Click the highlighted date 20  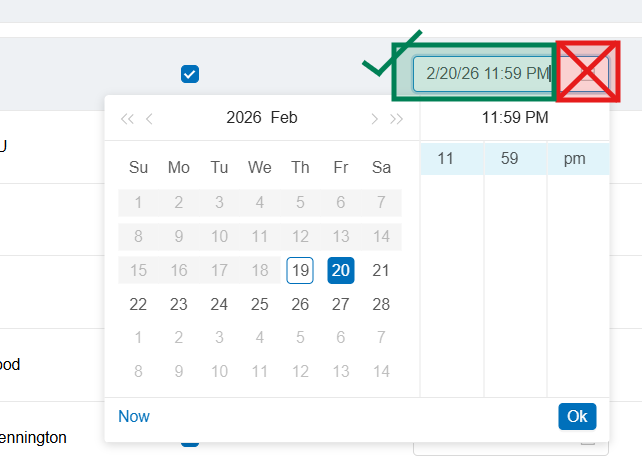click(x=340, y=271)
